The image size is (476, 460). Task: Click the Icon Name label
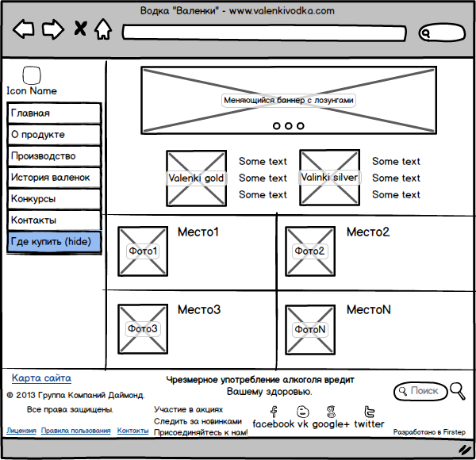32,90
